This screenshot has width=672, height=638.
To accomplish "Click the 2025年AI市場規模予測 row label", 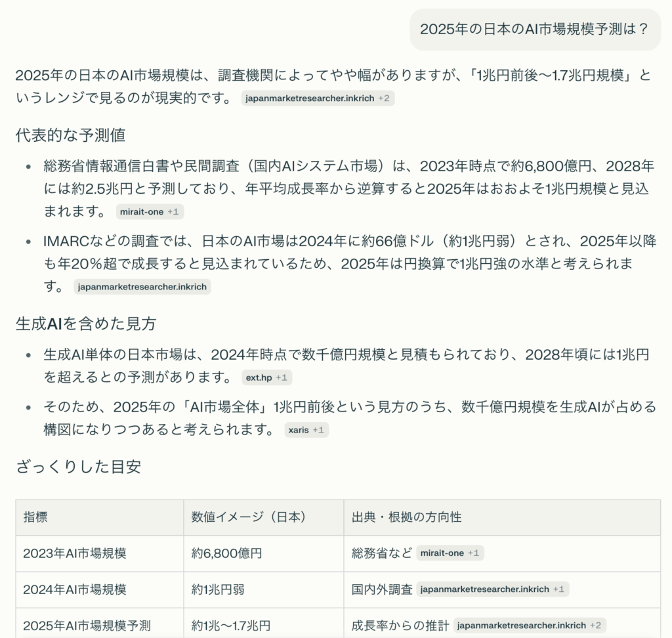I will tap(87, 626).
